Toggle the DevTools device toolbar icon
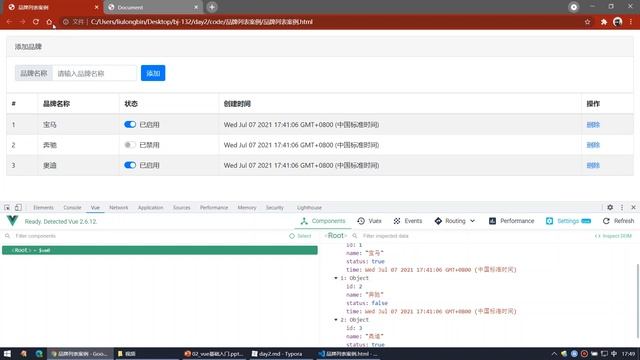 click(18, 207)
